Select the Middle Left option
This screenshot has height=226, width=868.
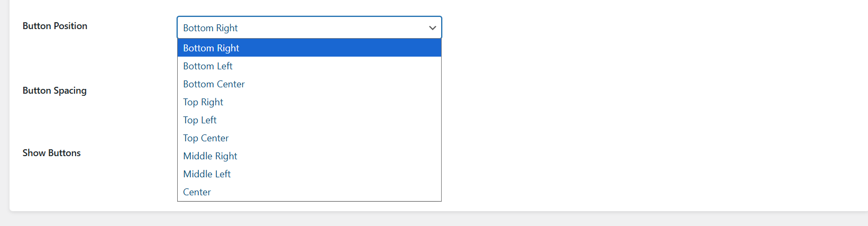coord(207,174)
